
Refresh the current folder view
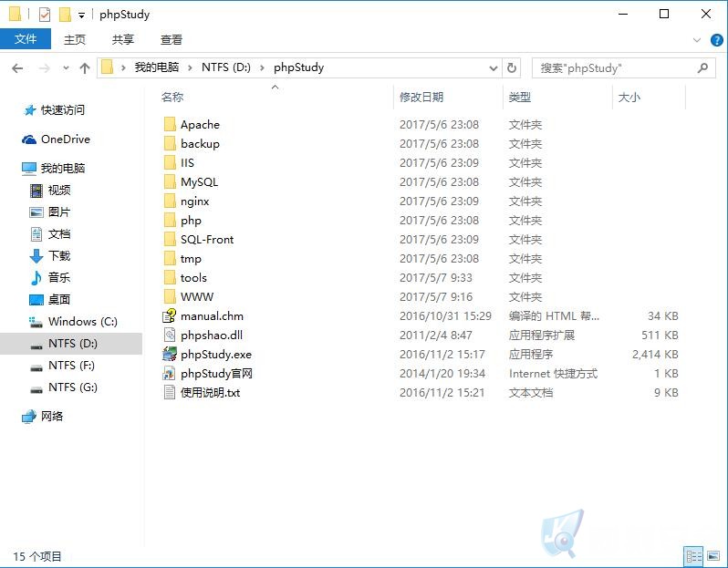point(512,68)
